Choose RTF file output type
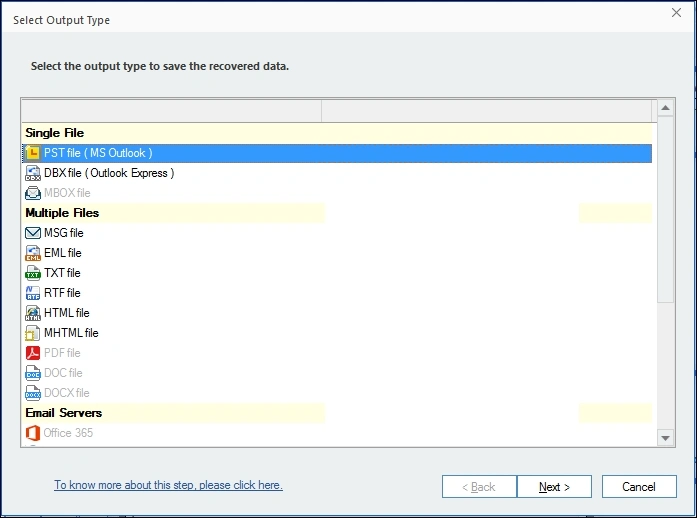Screen dimensions: 697x518 (336, 293)
